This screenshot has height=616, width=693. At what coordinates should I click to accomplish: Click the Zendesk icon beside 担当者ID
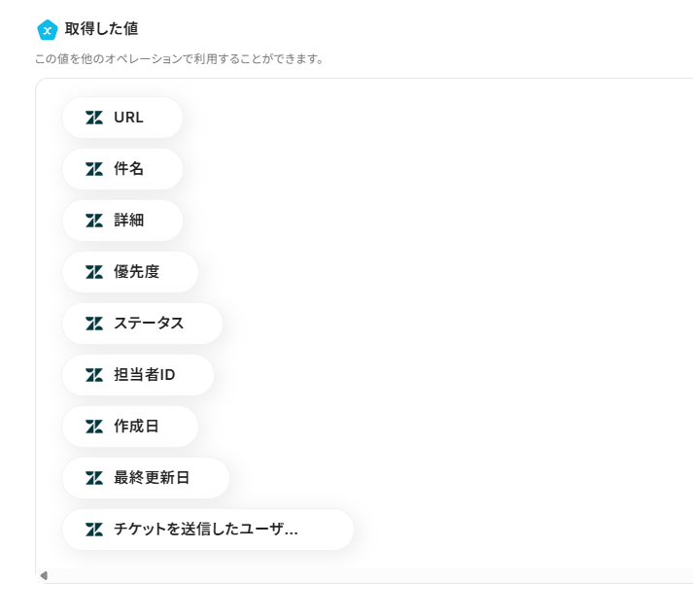pos(94,375)
